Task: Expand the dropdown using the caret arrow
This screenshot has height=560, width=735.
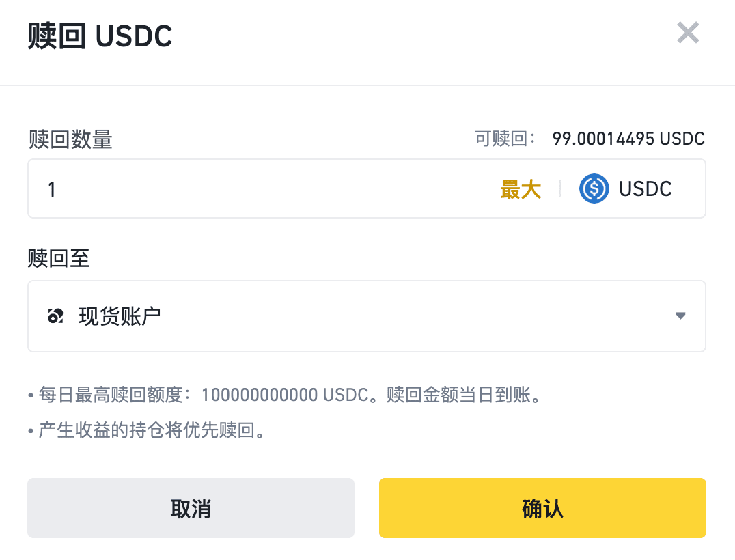Action: [680, 316]
